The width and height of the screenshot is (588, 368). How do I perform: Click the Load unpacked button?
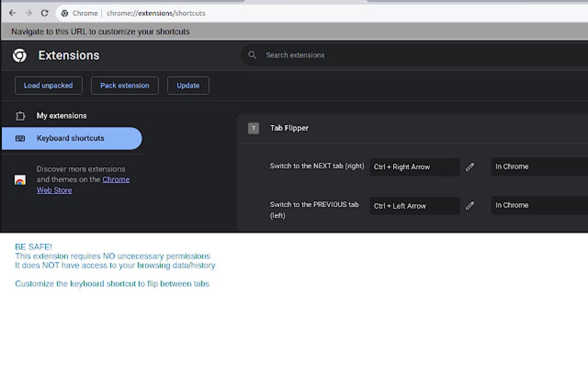click(x=48, y=85)
